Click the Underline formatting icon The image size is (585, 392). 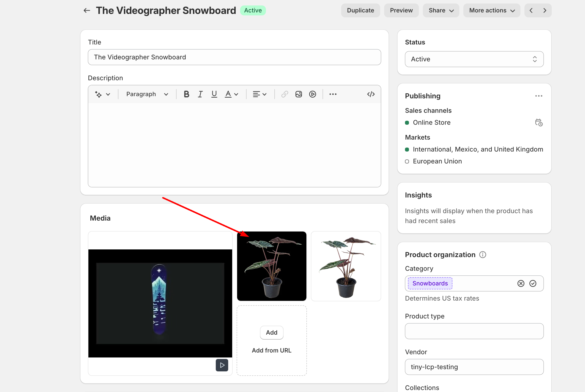point(214,94)
